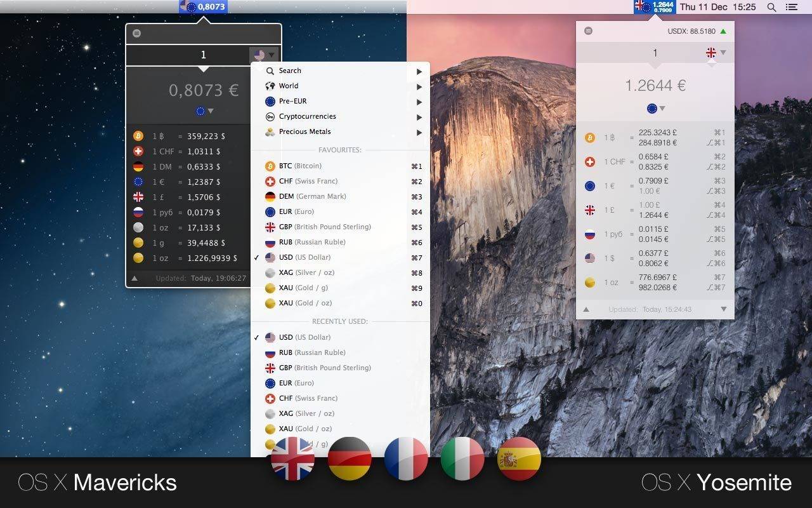Image resolution: width=812 pixels, height=508 pixels.
Task: Collapse light panel with up triangle
Action: (x=586, y=309)
